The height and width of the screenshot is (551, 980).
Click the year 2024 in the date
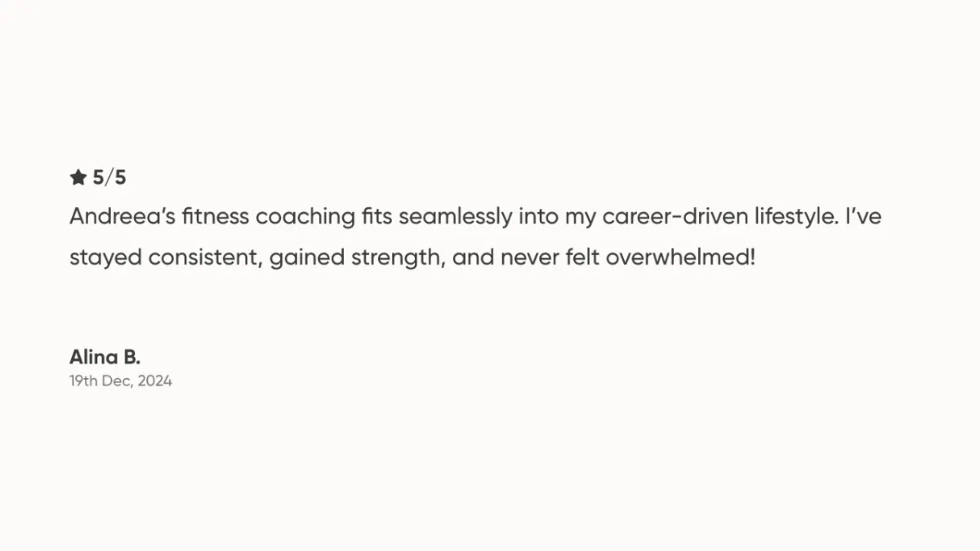[x=155, y=380]
